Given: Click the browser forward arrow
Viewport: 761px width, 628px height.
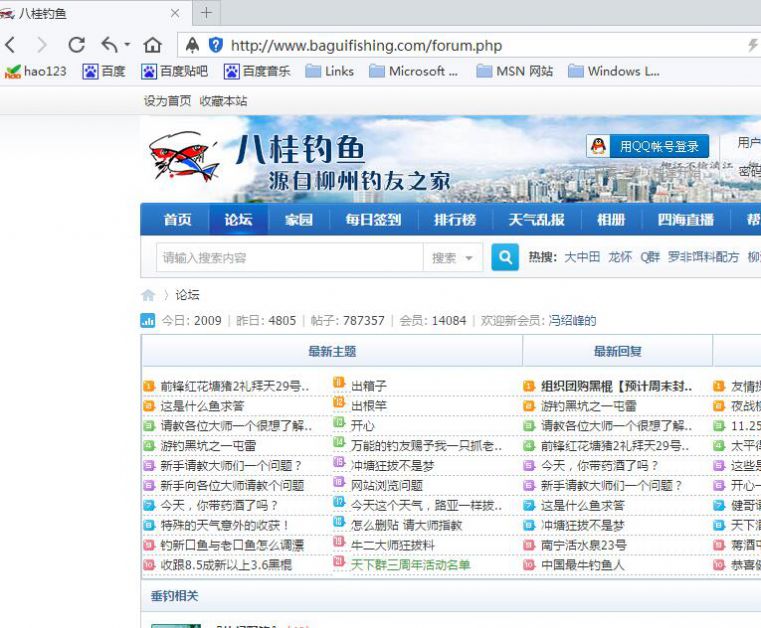Looking at the screenshot, I should pos(41,45).
